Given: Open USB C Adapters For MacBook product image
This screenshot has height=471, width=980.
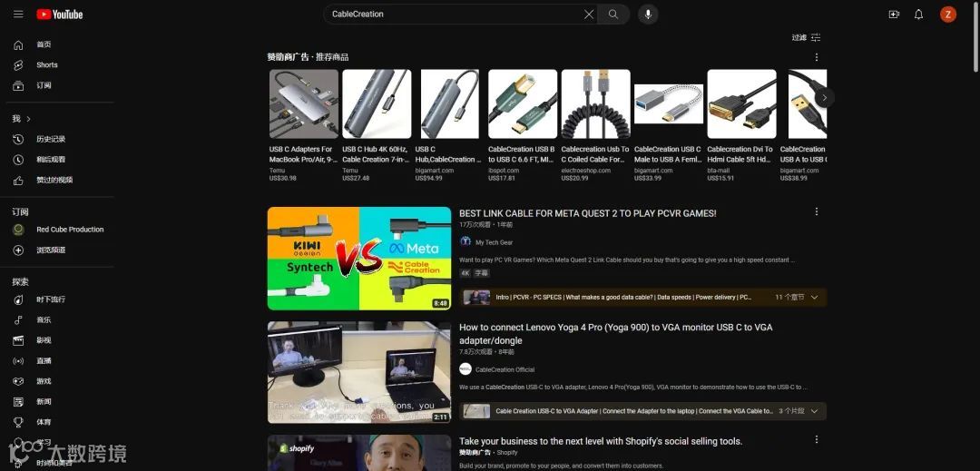Looking at the screenshot, I should 304,103.
